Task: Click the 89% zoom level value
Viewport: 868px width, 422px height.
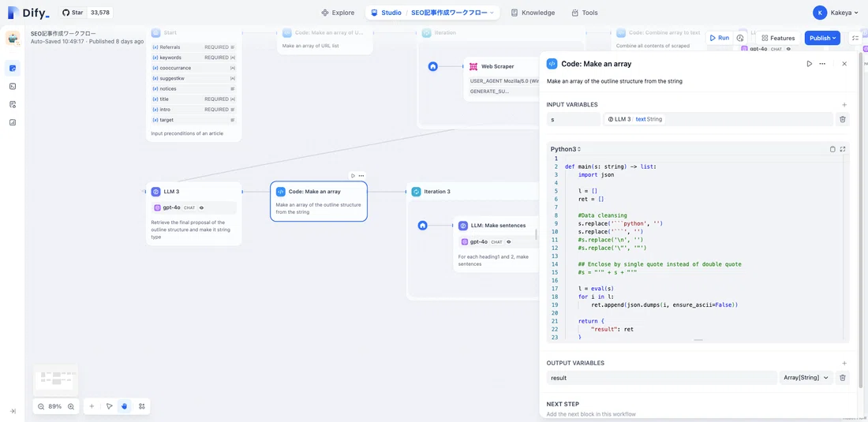Action: click(54, 406)
